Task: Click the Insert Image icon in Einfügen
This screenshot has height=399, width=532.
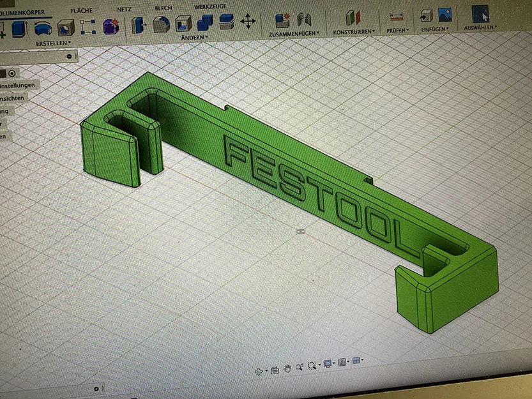Action: [445, 15]
